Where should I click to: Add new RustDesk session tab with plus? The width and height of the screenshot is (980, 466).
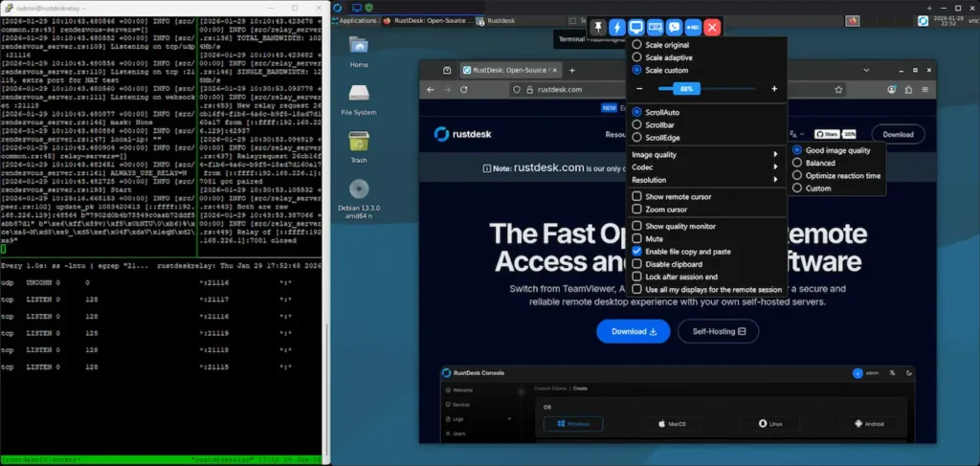click(x=929, y=8)
